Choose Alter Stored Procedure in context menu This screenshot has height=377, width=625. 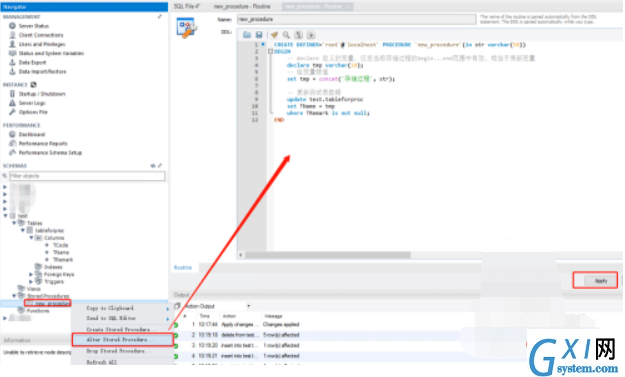point(122,340)
